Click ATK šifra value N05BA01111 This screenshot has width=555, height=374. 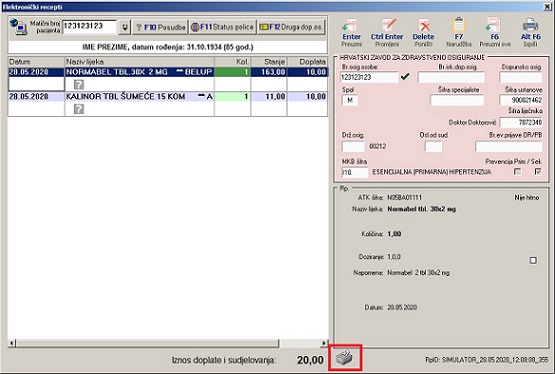pyautogui.click(x=405, y=198)
